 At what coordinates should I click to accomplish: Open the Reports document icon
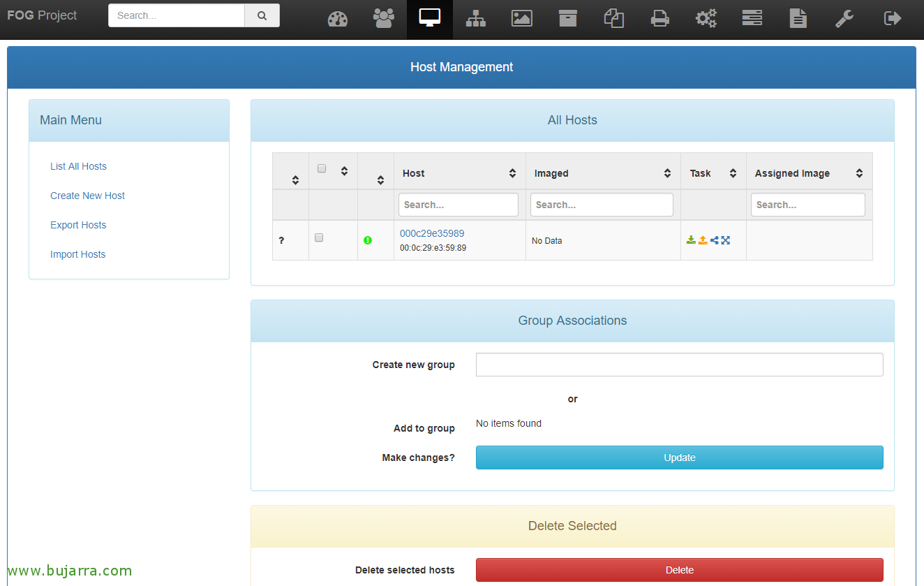pyautogui.click(x=798, y=19)
